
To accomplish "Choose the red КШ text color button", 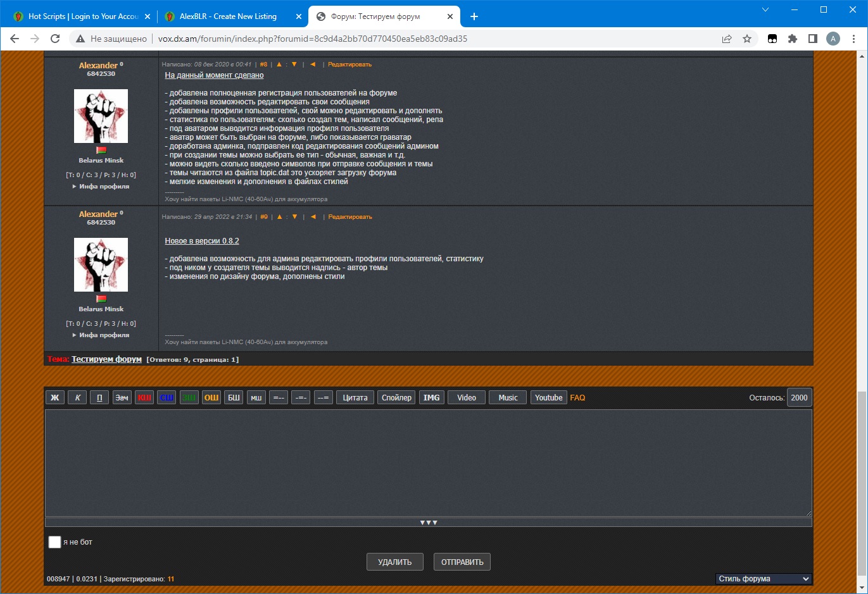I will (144, 398).
